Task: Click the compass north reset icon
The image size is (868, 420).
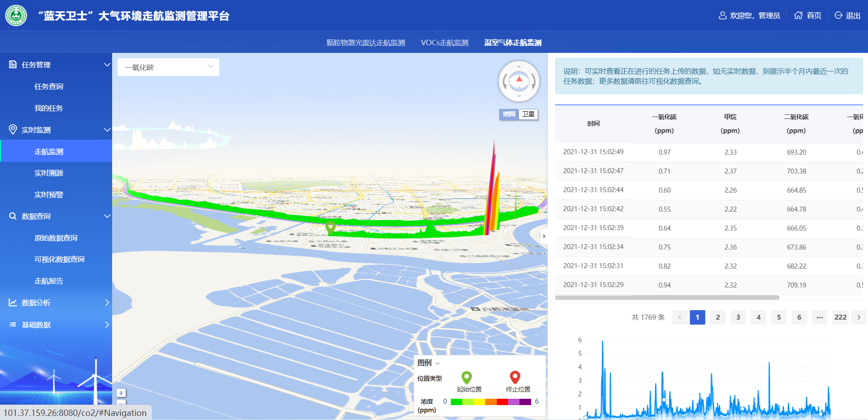Action: tap(519, 81)
